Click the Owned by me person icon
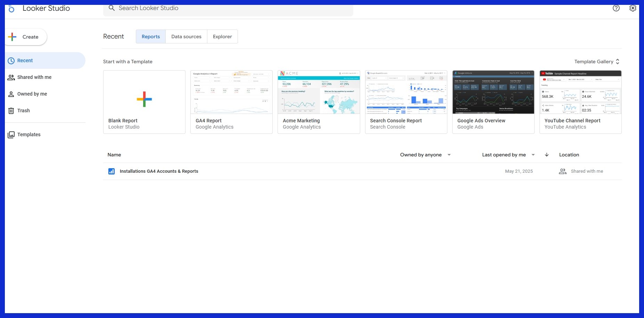 (11, 94)
